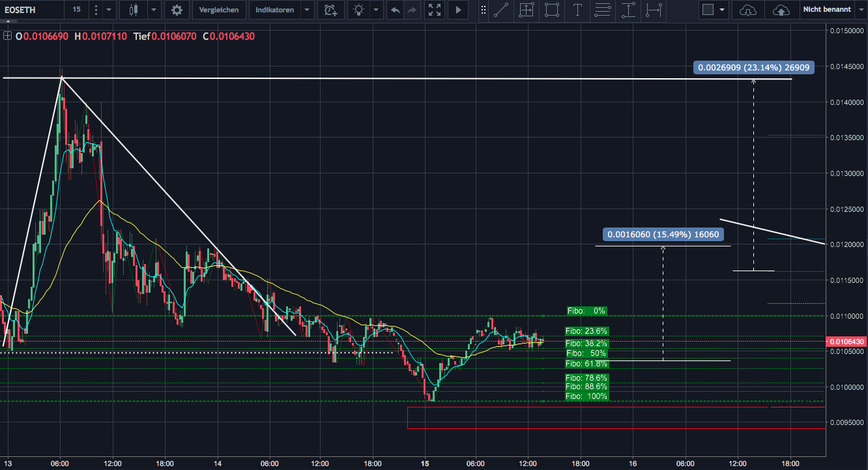868x470 pixels.
Task: Select the price range measure tool
Action: (527, 10)
